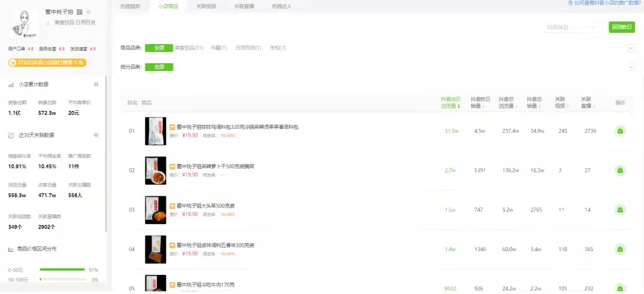Click the chart icon next to 小店累计数据

pyautogui.click(x=11, y=85)
